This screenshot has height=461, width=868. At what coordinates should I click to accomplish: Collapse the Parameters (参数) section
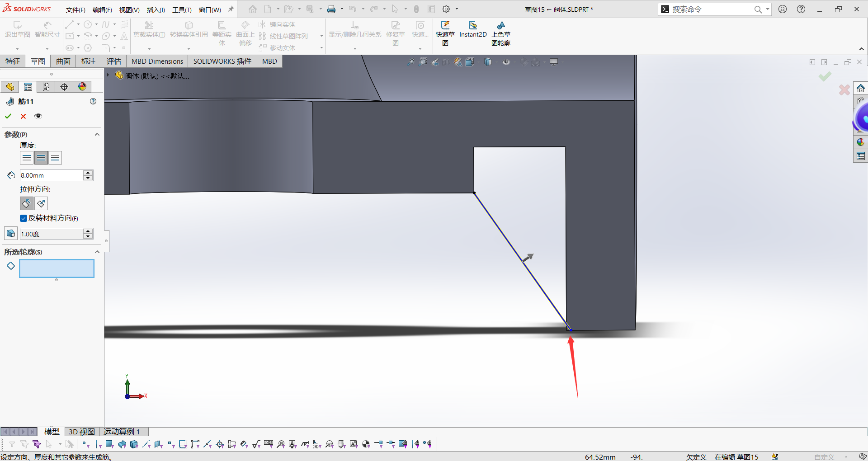coord(97,134)
